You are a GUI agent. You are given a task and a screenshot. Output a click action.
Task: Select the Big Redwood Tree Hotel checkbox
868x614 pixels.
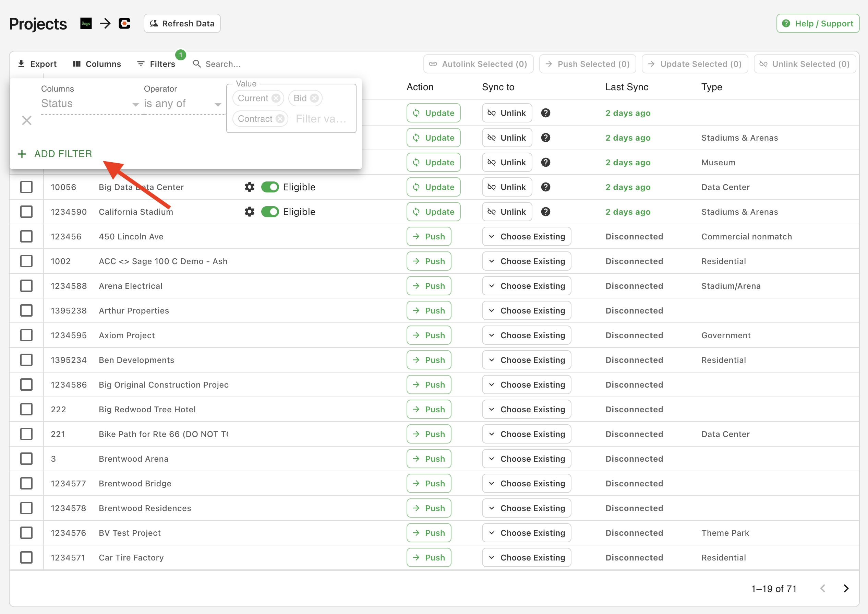point(26,409)
